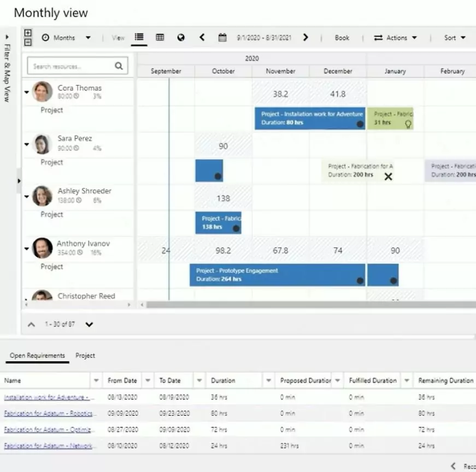Collapse Cora Thomas resource row

[26, 92]
